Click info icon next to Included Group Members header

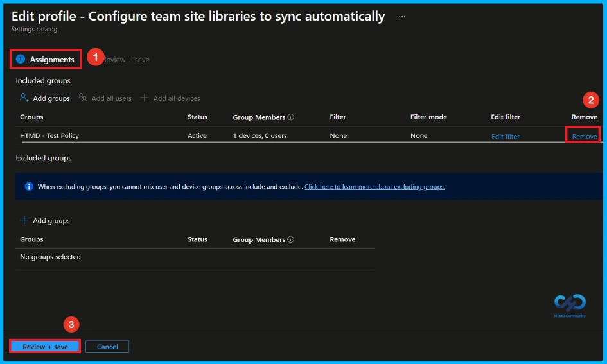pyautogui.click(x=291, y=117)
